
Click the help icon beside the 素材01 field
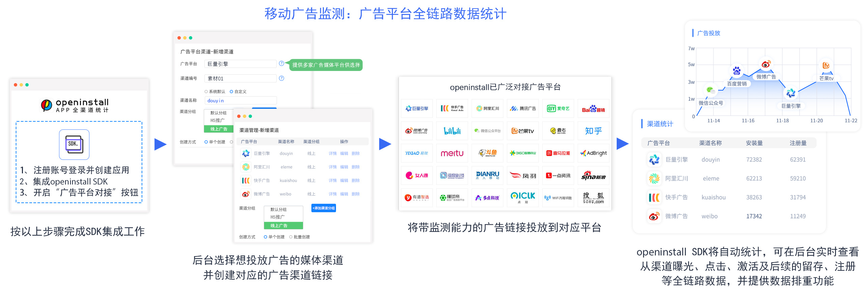pyautogui.click(x=281, y=78)
